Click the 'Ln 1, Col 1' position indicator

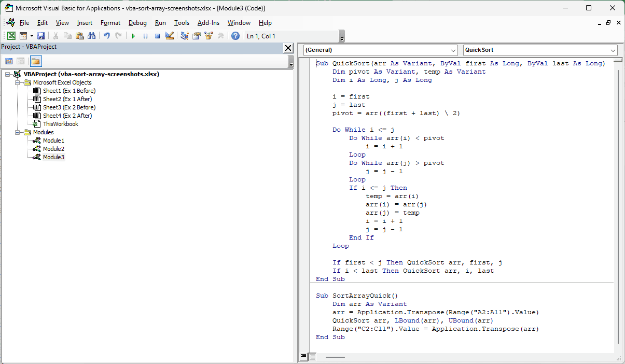(261, 36)
